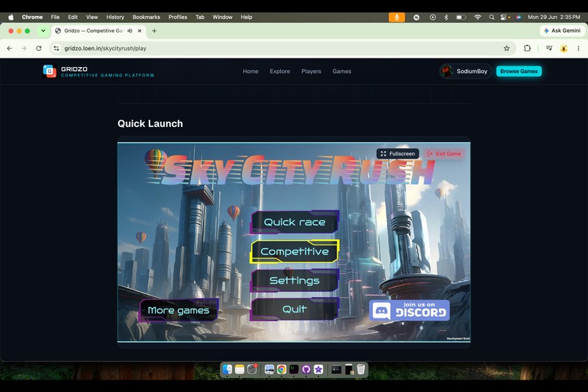The height and width of the screenshot is (392, 588).
Task: Bookmark this page with the star
Action: click(506, 48)
